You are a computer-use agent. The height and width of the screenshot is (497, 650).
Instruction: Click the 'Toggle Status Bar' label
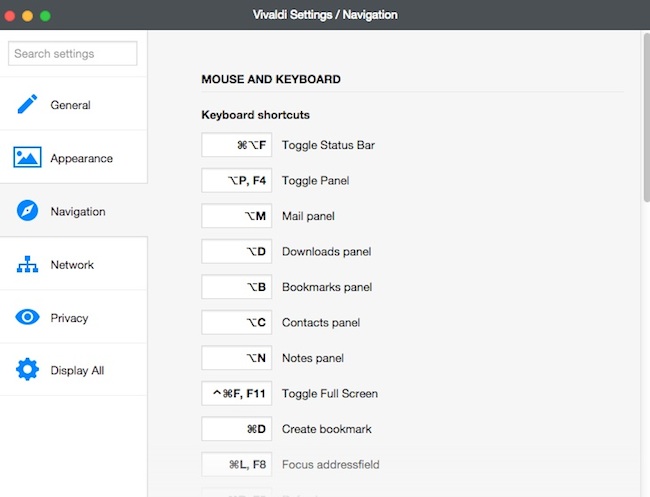328,145
